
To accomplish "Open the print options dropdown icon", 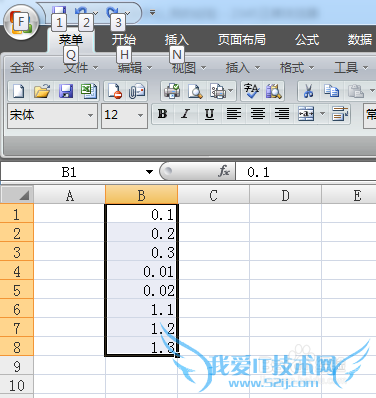I will coord(221,91).
